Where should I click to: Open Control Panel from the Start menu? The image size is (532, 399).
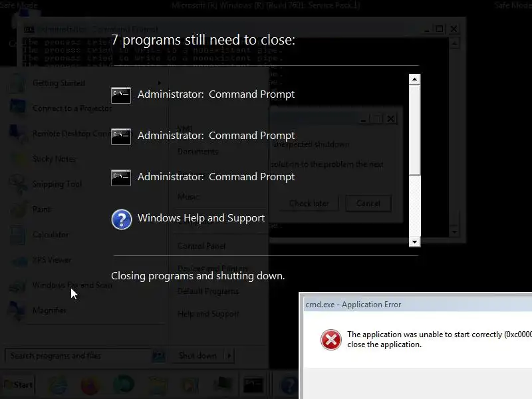[201, 245]
